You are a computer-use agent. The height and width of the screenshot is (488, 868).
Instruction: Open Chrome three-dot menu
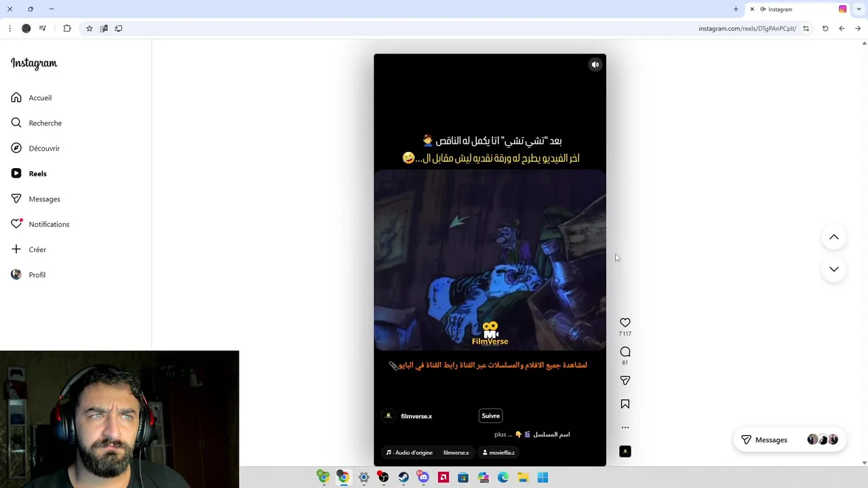[x=9, y=28]
